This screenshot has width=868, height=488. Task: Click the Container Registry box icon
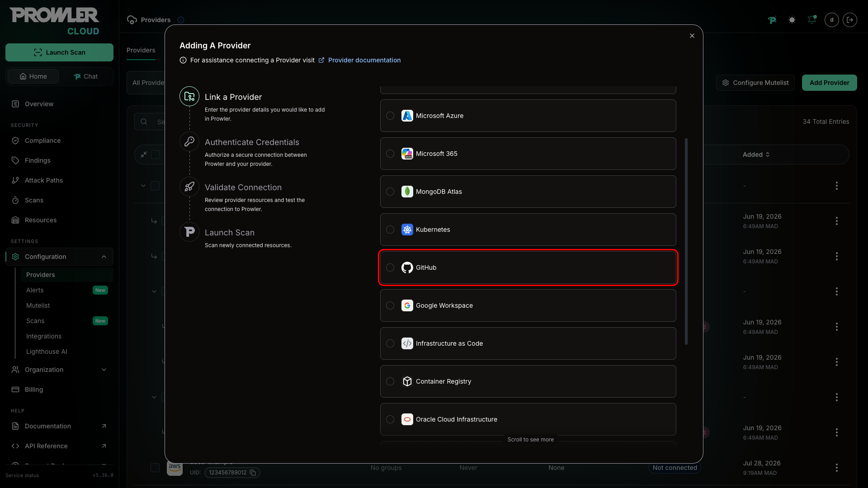tap(407, 381)
